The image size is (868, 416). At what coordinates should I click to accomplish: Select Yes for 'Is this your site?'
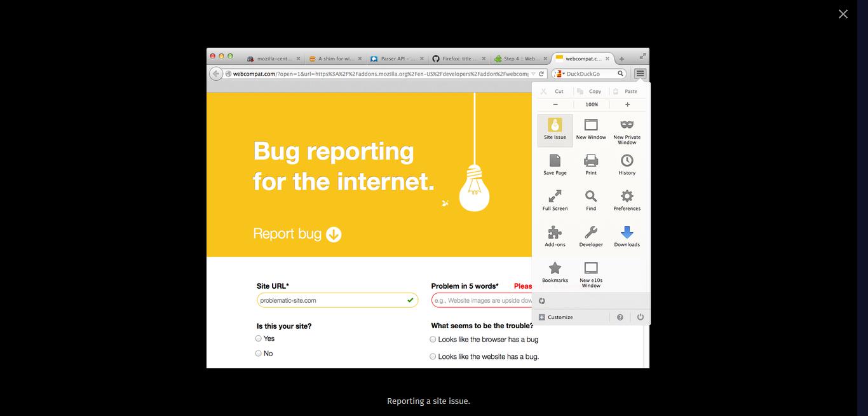(x=257, y=338)
